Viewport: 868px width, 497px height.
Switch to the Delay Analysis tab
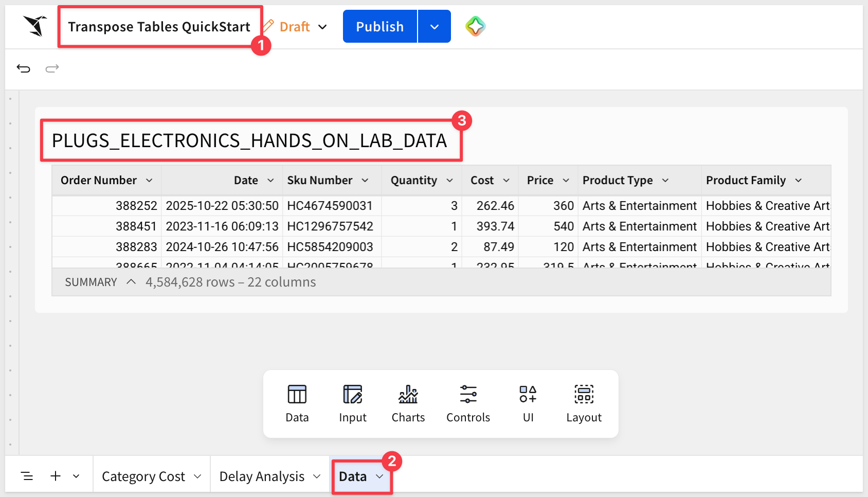[x=262, y=476]
